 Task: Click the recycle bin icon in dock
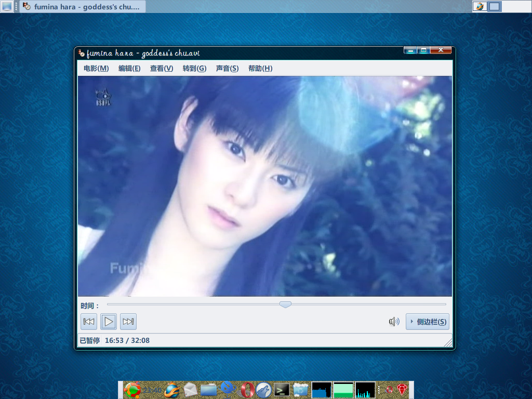[300, 390]
